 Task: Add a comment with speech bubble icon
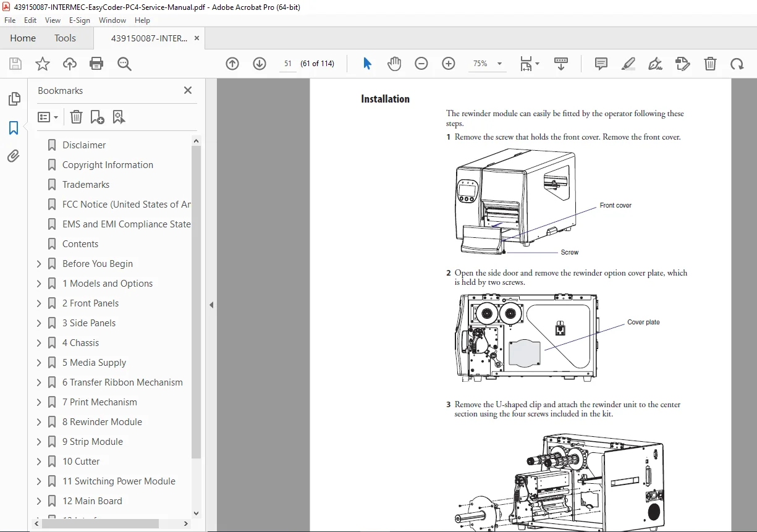pyautogui.click(x=601, y=64)
